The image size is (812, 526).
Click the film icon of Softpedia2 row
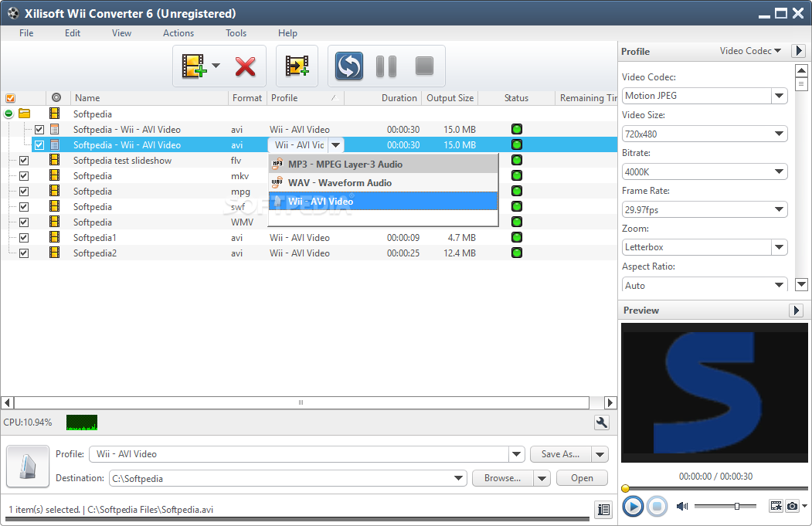point(54,253)
